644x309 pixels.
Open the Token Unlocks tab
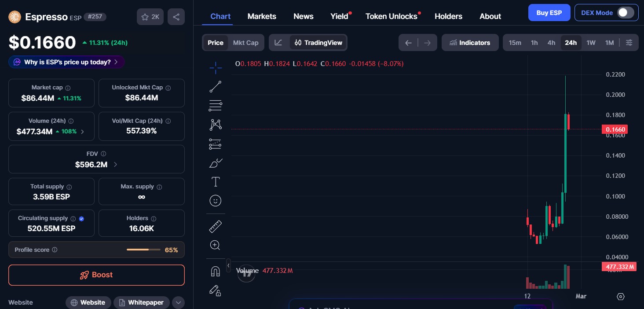[x=391, y=16]
